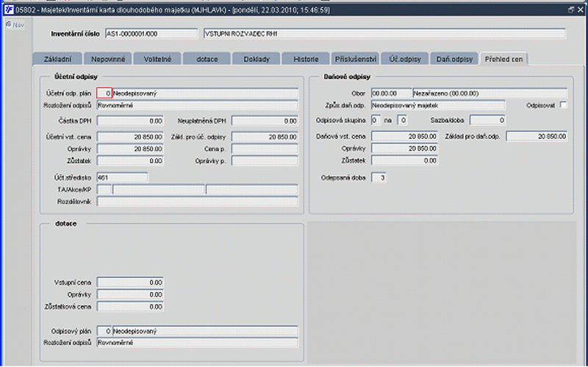Open the Příslušenství tab
The image size is (588, 367).
point(355,59)
